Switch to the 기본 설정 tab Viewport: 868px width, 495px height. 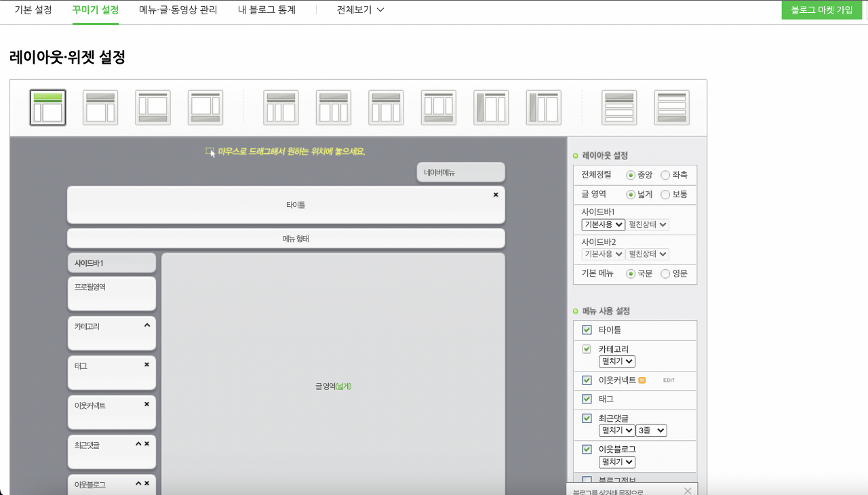point(33,10)
